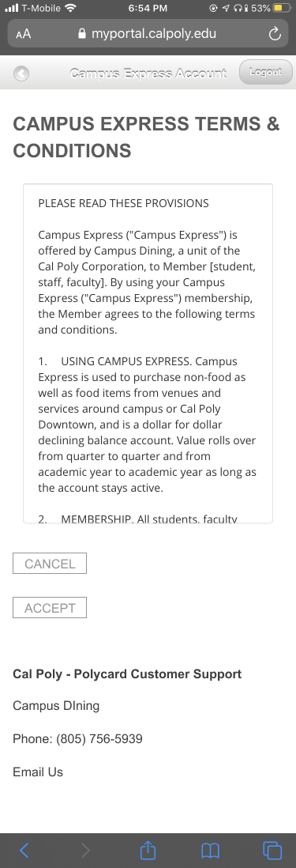Tap Safari's forward chevron
This screenshot has height=868, width=296.
[85, 851]
